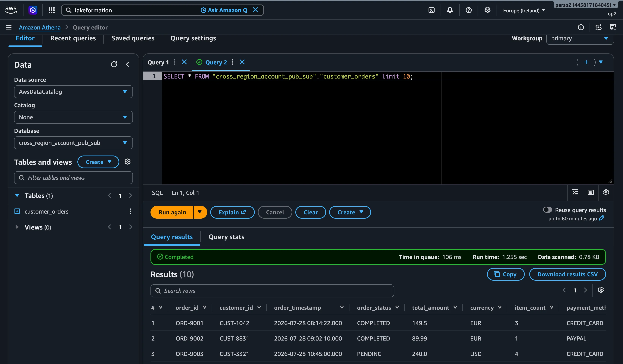
Task: Format the SQL query icon
Action: pyautogui.click(x=575, y=192)
